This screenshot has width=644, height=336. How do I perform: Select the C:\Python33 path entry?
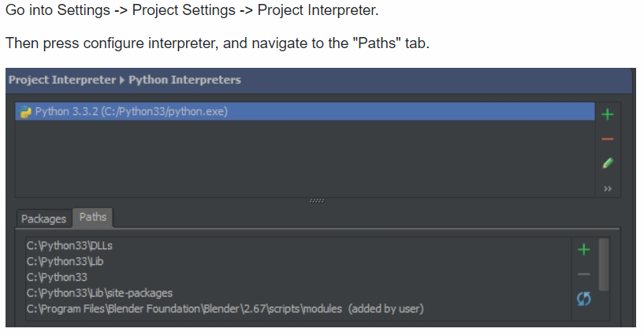coord(57,278)
